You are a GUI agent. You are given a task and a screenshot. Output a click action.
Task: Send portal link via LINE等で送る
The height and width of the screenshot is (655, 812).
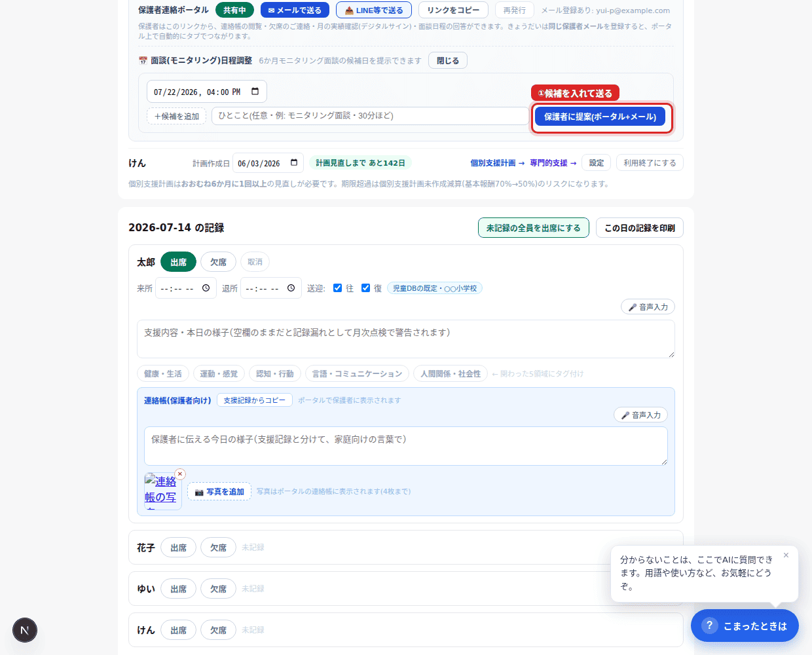(374, 10)
